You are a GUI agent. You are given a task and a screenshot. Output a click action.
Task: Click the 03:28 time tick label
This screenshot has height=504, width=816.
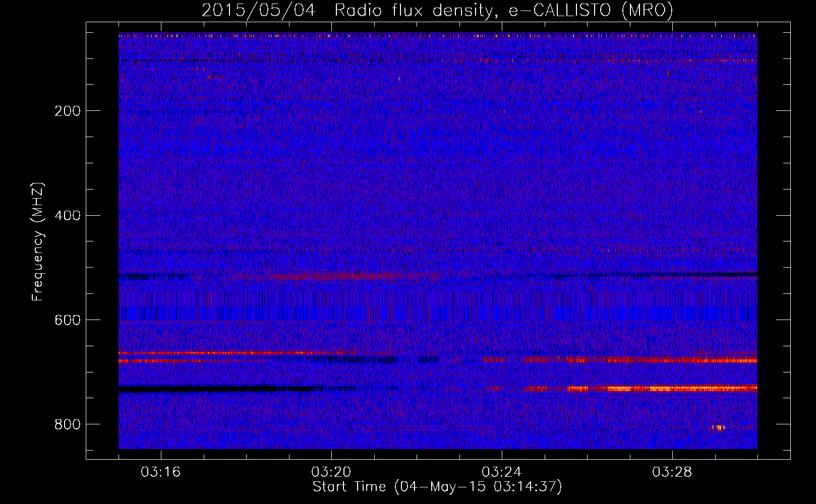(x=672, y=472)
